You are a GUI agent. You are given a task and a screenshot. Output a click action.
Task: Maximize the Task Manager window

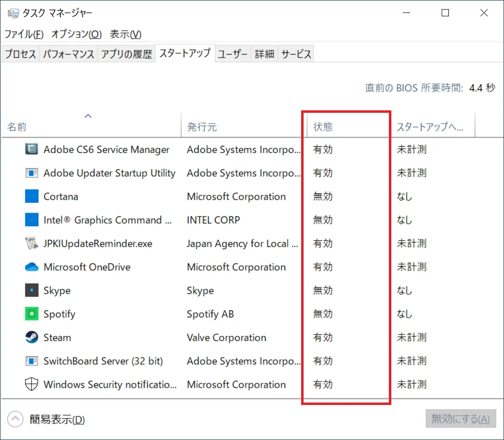tap(445, 13)
